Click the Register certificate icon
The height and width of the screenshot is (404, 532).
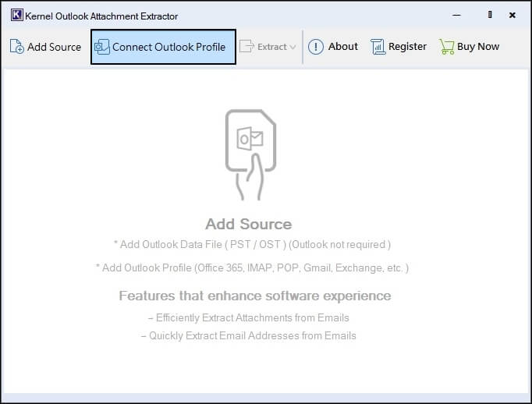pyautogui.click(x=378, y=47)
